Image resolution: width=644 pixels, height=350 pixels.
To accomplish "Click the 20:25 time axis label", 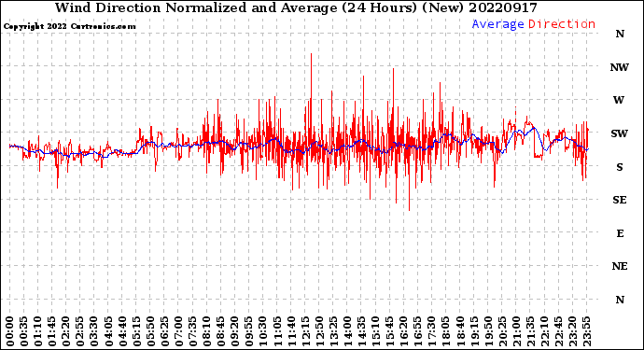I will point(502,331).
